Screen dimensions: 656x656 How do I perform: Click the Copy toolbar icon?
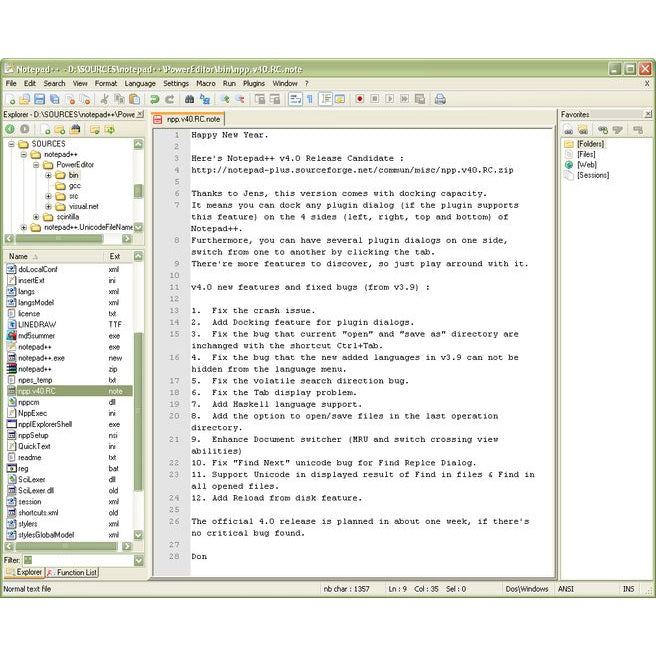pos(120,99)
